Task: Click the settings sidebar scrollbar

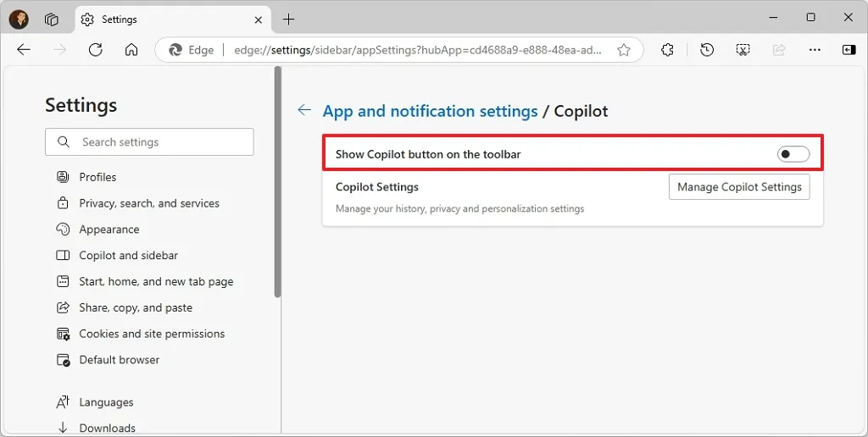Action: pos(277,182)
